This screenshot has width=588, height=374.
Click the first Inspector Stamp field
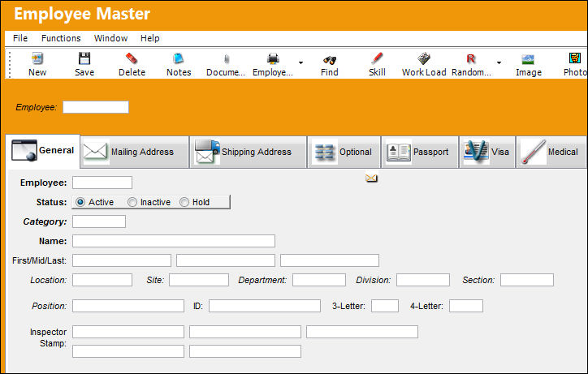(128, 332)
